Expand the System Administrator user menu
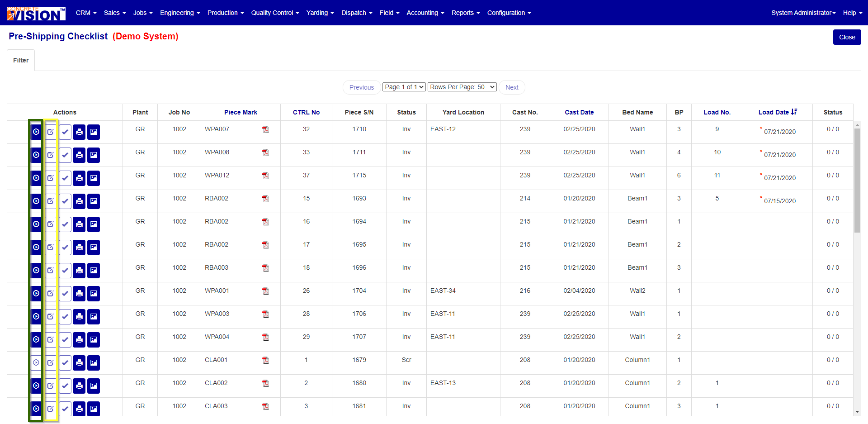The image size is (868, 424). click(x=803, y=13)
